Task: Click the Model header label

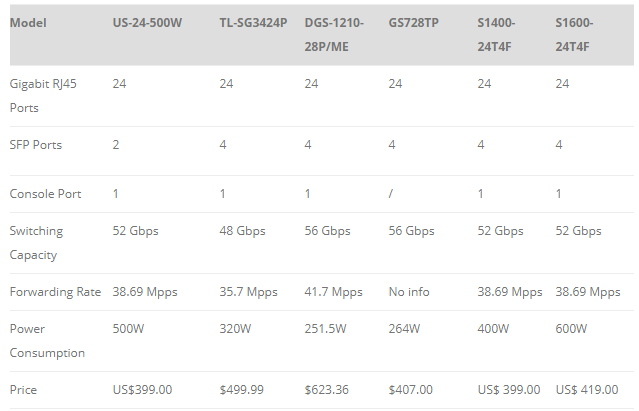Action: (x=28, y=23)
